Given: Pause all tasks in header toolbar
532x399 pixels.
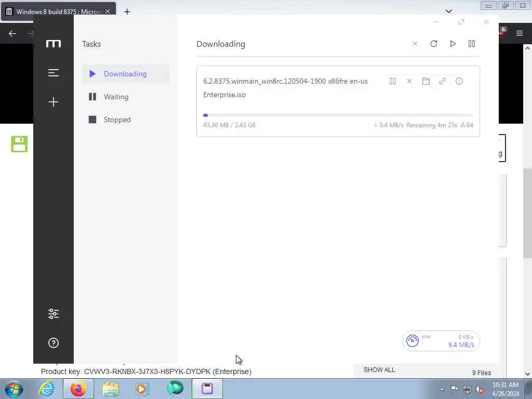Looking at the screenshot, I should click(472, 44).
